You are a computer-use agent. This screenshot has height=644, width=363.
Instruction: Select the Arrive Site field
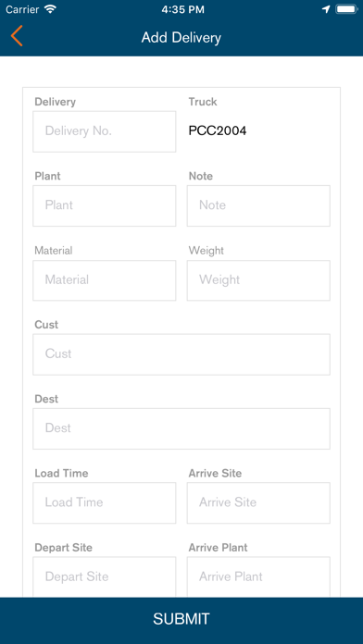tap(258, 503)
